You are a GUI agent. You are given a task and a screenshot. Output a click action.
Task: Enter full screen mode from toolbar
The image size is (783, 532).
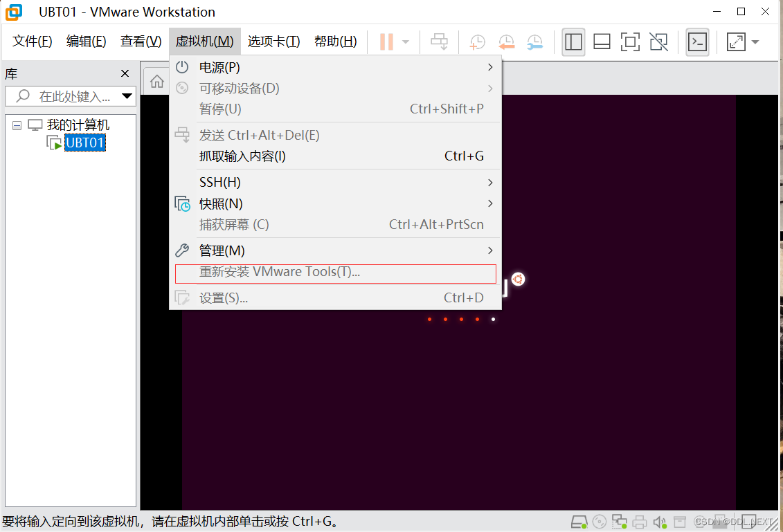tap(630, 42)
